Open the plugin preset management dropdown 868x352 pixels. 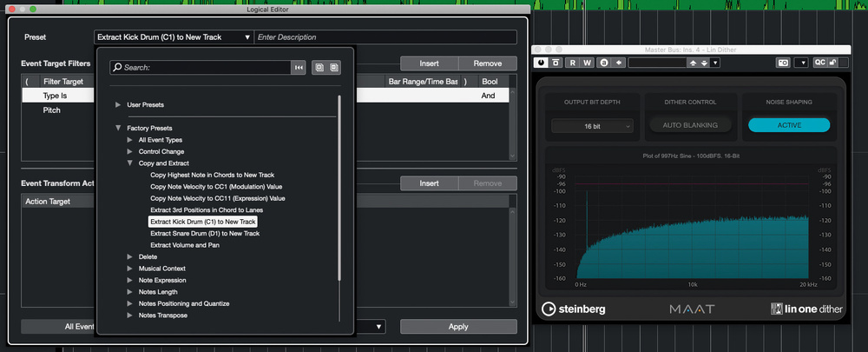(x=715, y=63)
